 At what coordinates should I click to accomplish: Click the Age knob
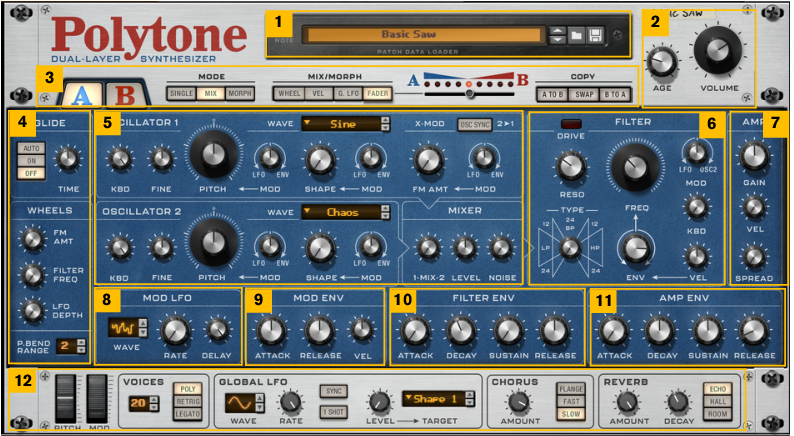662,63
